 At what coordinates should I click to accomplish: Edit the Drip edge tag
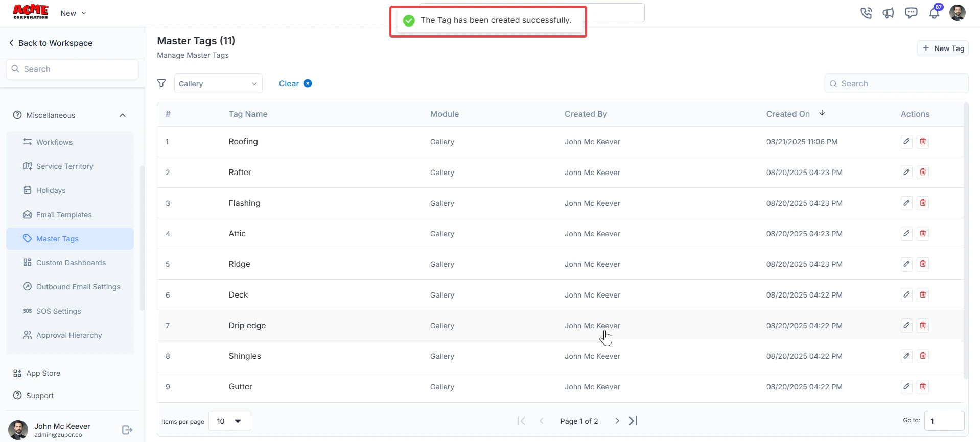[x=906, y=325]
